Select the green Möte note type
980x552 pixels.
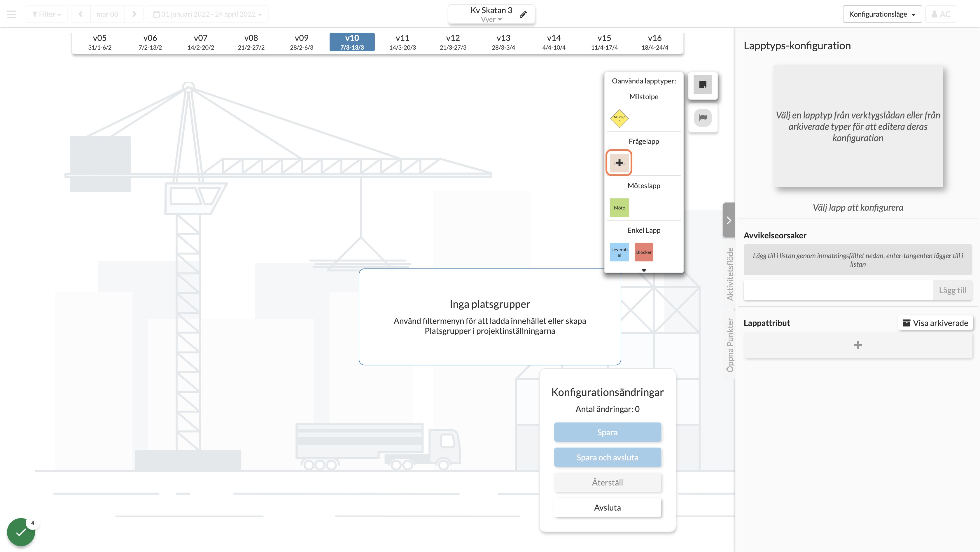coord(619,208)
